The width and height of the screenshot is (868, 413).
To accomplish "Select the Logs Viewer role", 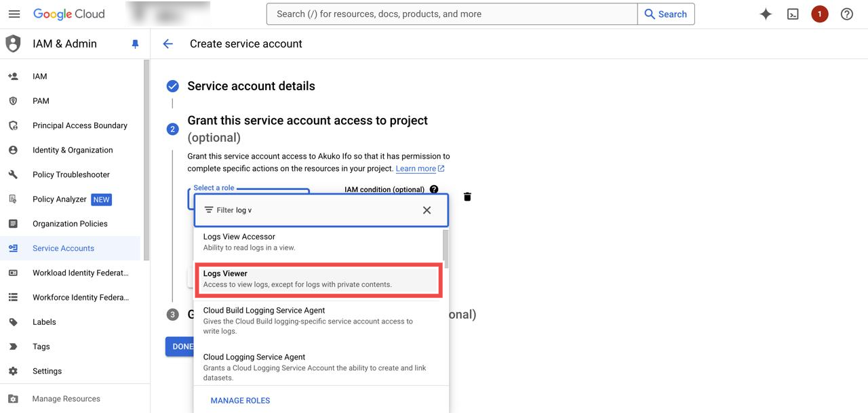I will (318, 279).
